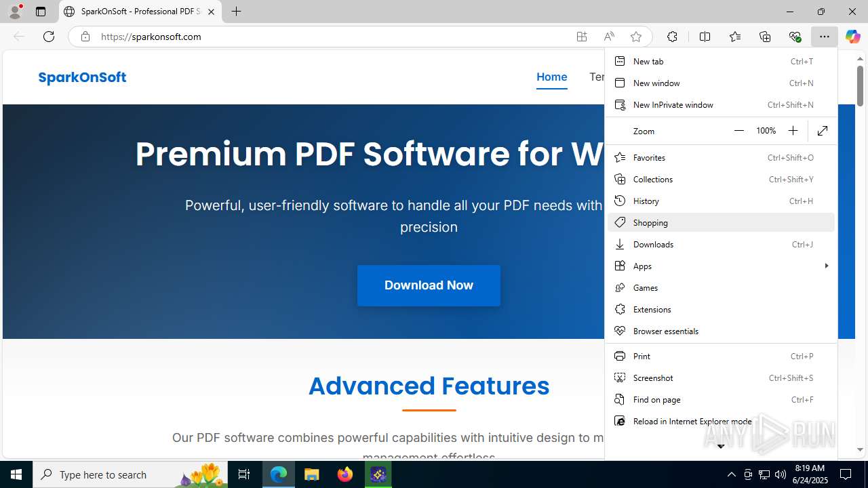The image size is (868, 488).
Task: Increase zoom with plus button
Action: tap(793, 131)
